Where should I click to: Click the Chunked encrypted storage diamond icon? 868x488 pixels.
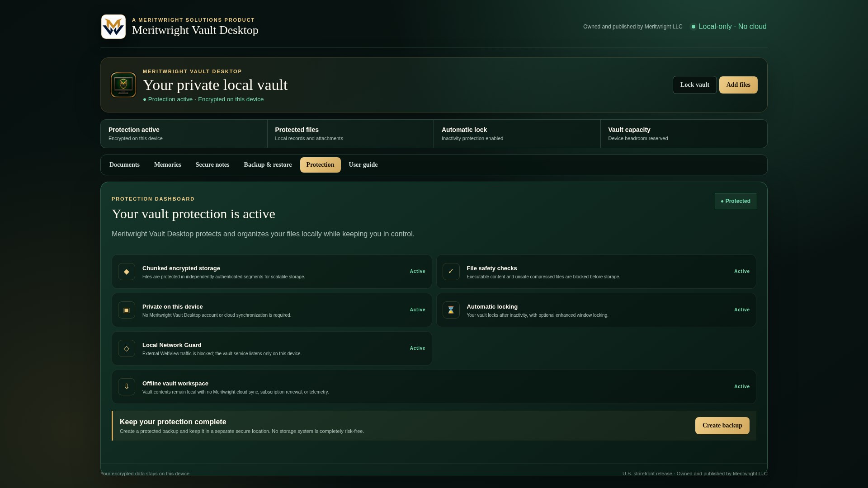tap(127, 272)
